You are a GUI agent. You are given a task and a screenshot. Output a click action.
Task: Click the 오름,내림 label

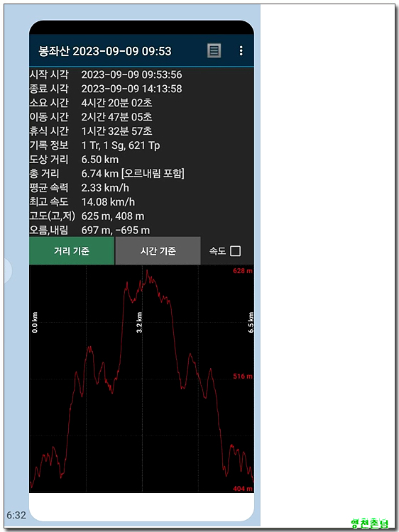[x=49, y=231]
